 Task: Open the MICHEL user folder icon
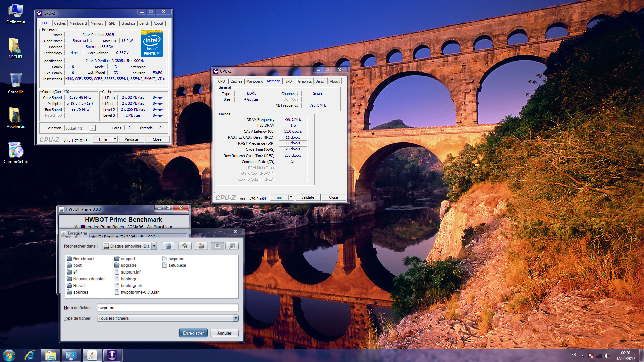click(x=16, y=49)
